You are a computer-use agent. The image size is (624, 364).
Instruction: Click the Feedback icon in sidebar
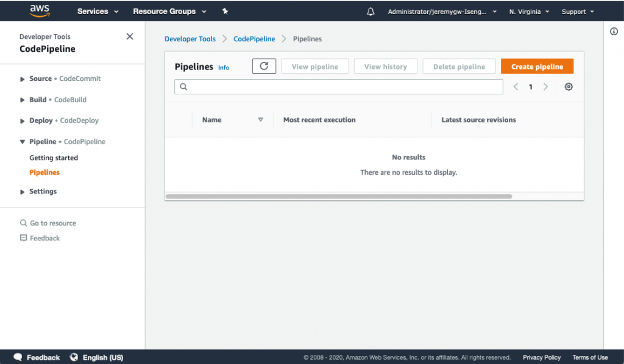point(24,238)
